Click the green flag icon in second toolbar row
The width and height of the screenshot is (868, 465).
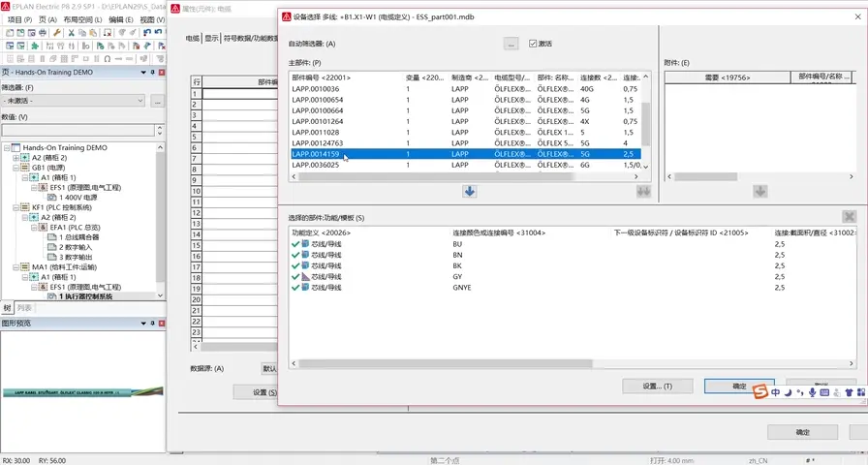100,46
